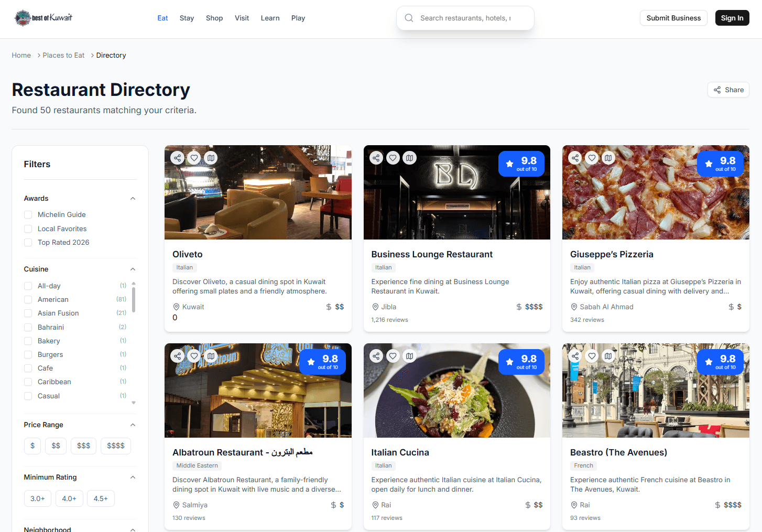This screenshot has width=762, height=532.
Task: Favorite the Business Lounge Restaurant
Action: (393, 157)
